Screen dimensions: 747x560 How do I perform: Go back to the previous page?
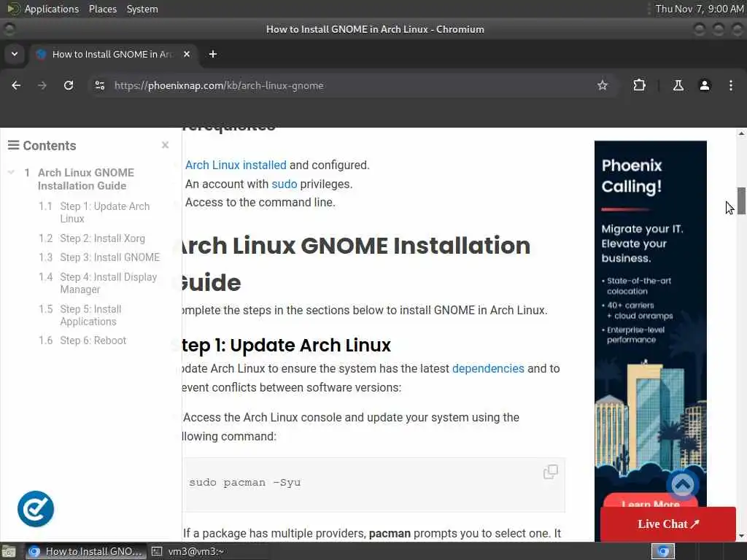coord(16,85)
